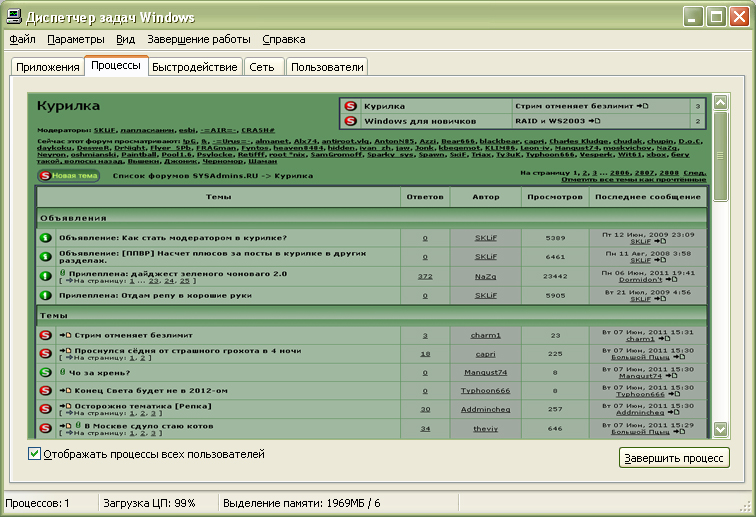Click last-post icon next to Manqust74 in last message
Viewport: 756px width, 517px height.
tap(671, 376)
